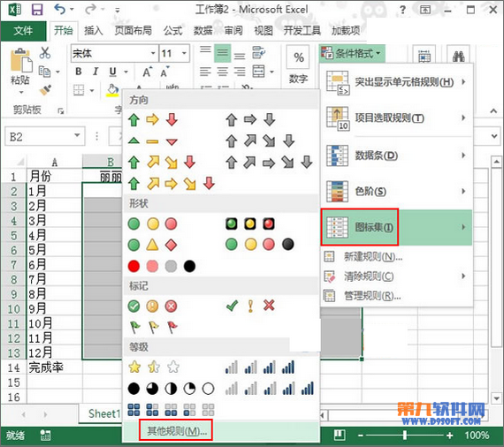The height and width of the screenshot is (447, 504).
Task: Open the underline style dropdown arrow
Action: 126,72
